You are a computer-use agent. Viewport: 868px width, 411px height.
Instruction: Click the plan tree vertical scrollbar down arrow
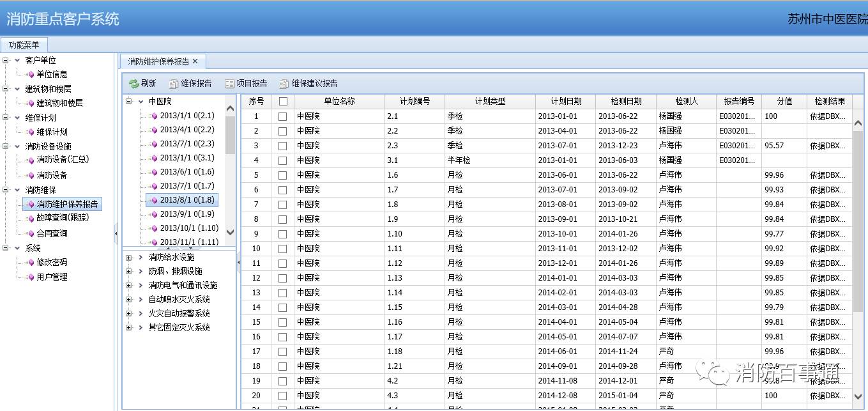[231, 233]
